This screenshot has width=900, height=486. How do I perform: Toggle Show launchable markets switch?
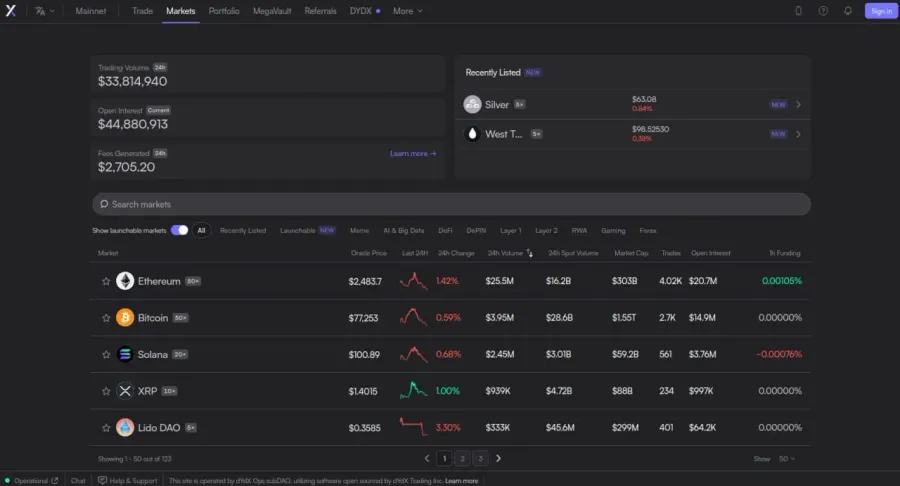tap(179, 230)
